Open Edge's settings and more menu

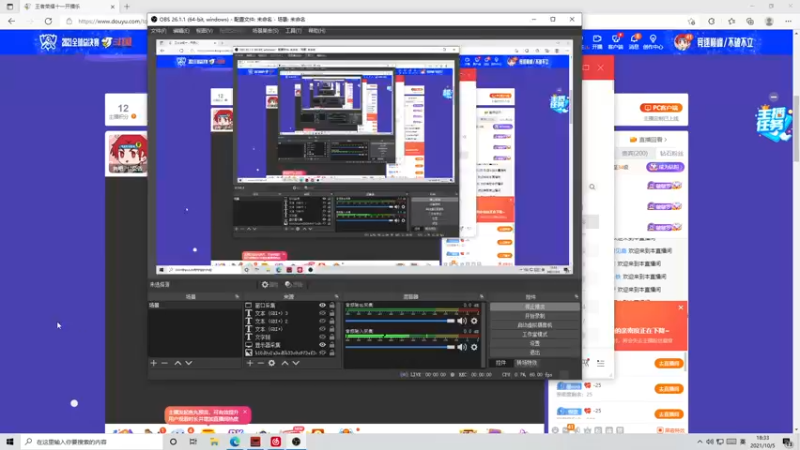click(788, 21)
